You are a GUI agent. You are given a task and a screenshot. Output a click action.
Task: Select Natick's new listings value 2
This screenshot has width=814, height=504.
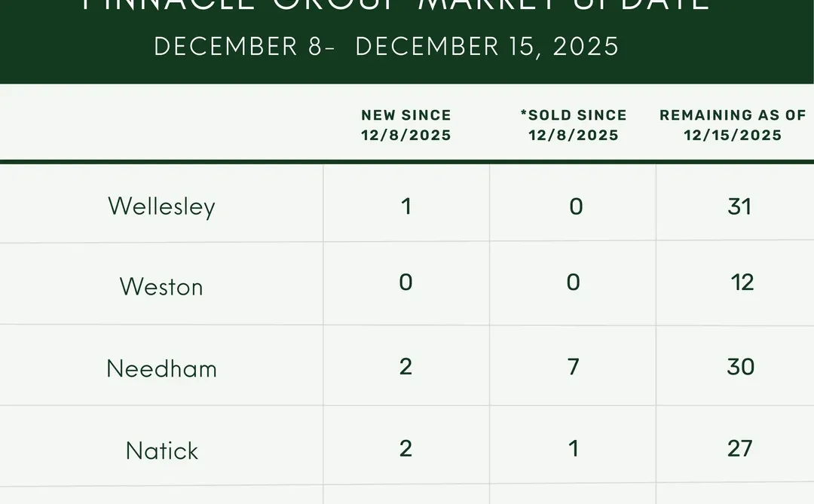point(406,448)
